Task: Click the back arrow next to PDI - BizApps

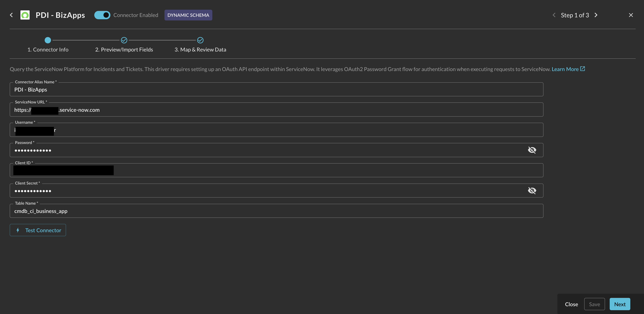Action: [x=11, y=15]
